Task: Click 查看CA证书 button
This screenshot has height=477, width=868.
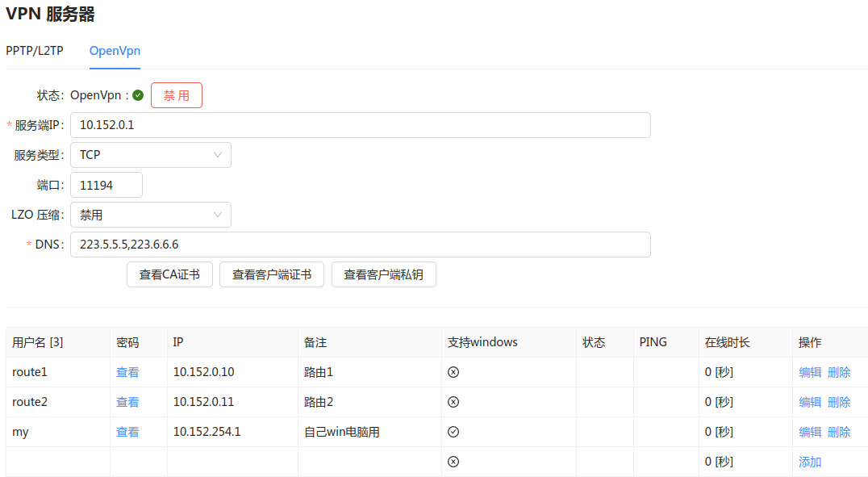Action: pyautogui.click(x=169, y=274)
